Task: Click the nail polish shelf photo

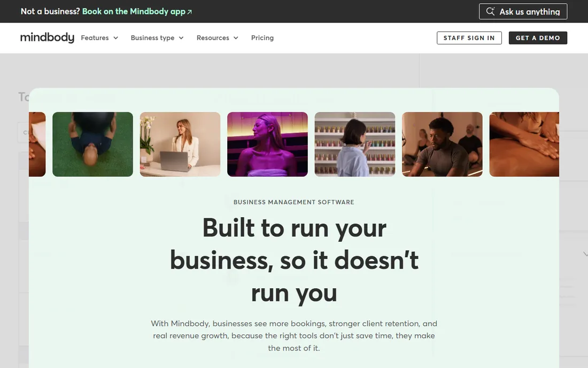Action: pos(355,144)
